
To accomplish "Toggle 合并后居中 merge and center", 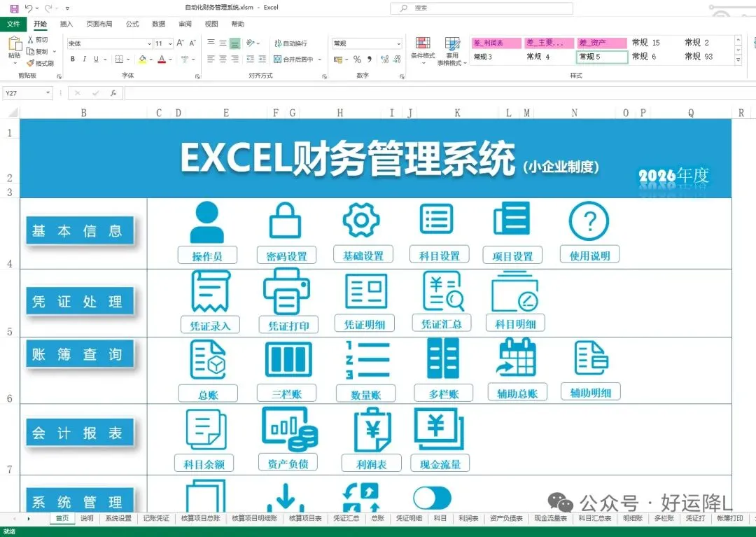I will click(x=293, y=59).
